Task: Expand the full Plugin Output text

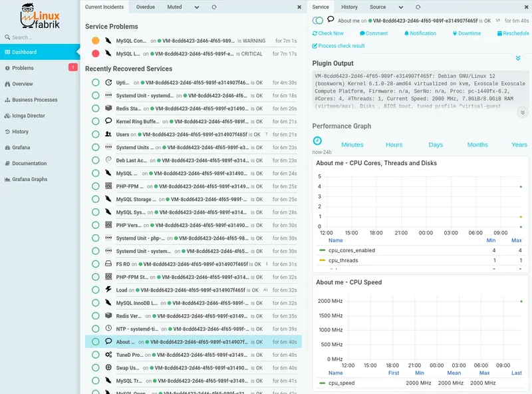Action: tap(523, 112)
